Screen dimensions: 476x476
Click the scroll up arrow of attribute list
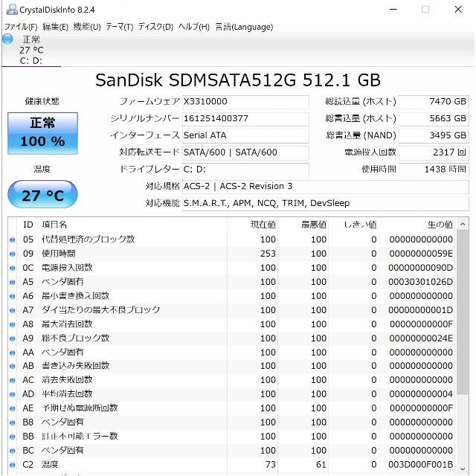[463, 225]
